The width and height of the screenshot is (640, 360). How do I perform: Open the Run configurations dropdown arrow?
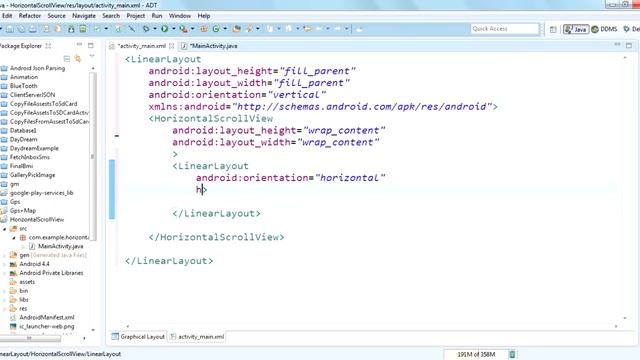[x=173, y=29]
